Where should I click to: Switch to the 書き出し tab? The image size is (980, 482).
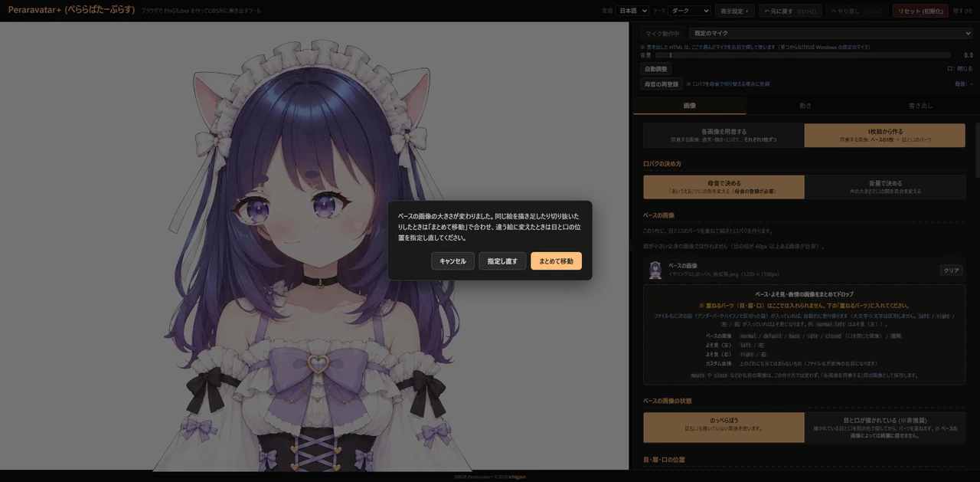(920, 106)
